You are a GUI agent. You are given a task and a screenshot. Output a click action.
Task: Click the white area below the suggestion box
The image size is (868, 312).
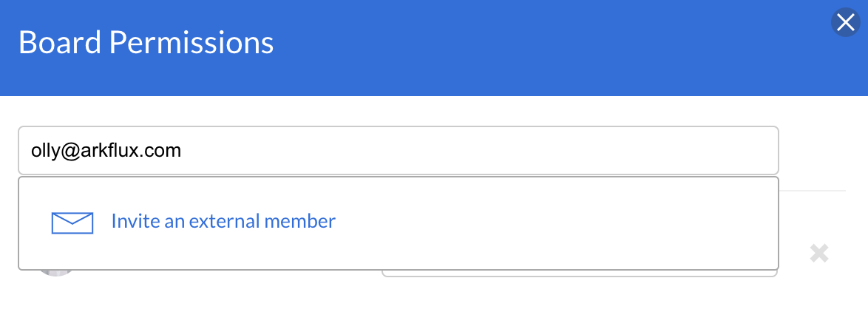click(x=222, y=292)
